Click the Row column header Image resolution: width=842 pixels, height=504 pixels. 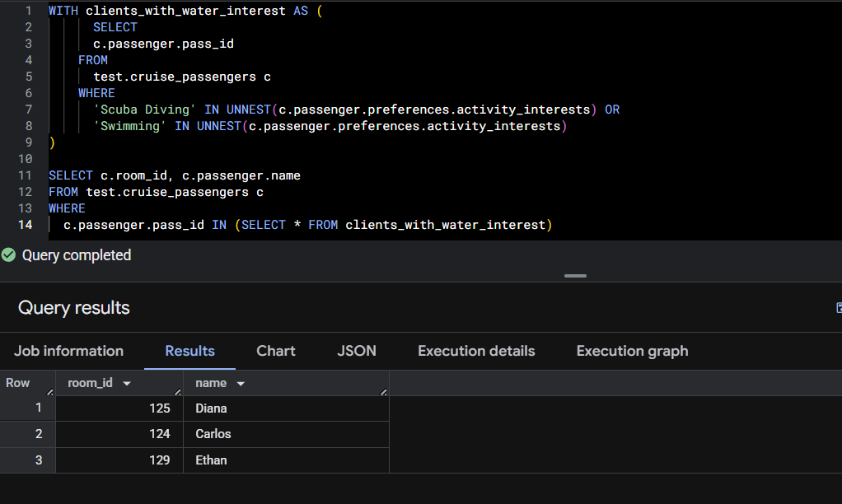[x=18, y=383]
